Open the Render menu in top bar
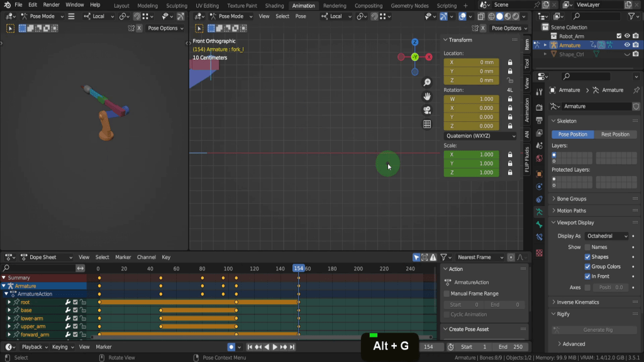The width and height of the screenshot is (644, 362). coord(51,5)
